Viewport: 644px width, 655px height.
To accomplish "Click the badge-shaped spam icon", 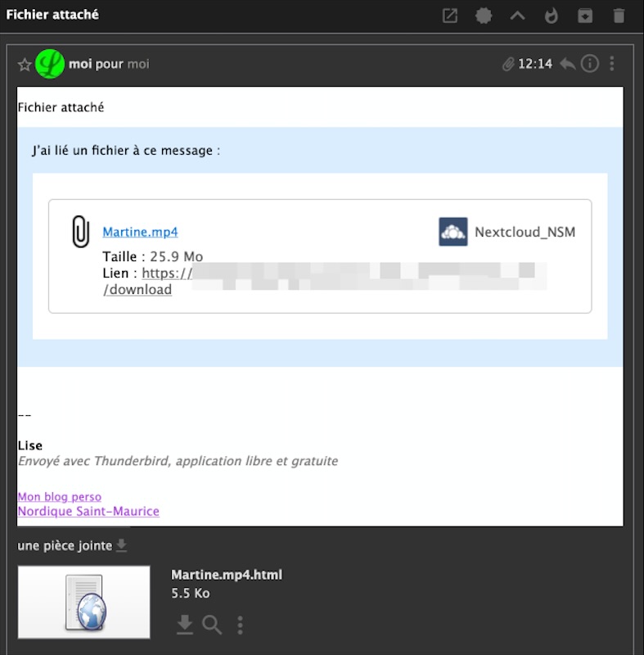I will coord(484,16).
